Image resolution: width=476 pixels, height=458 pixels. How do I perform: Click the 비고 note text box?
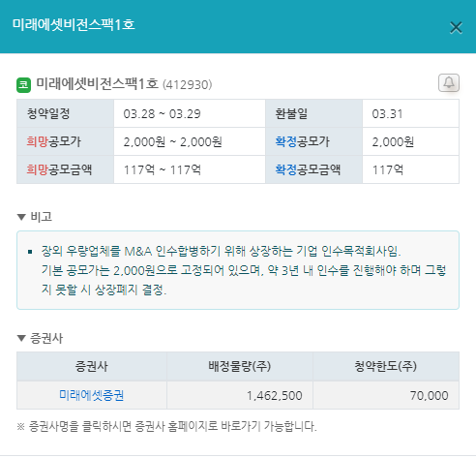pos(238,270)
